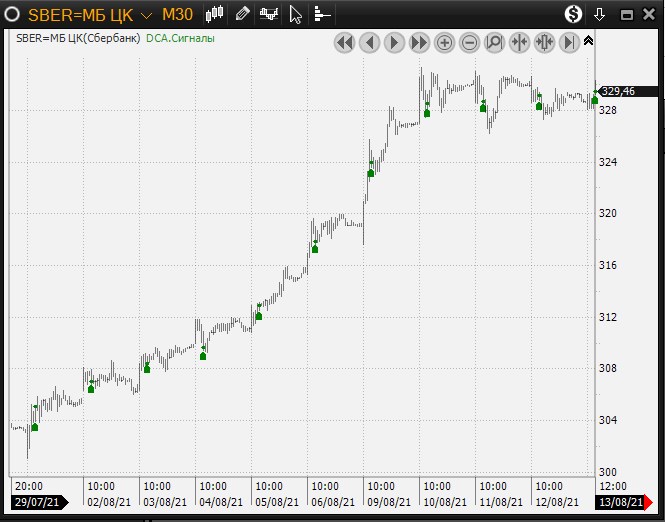Image resolution: width=665 pixels, height=522 pixels.
Task: Toggle the connection status circle icon
Action: [x=11, y=14]
